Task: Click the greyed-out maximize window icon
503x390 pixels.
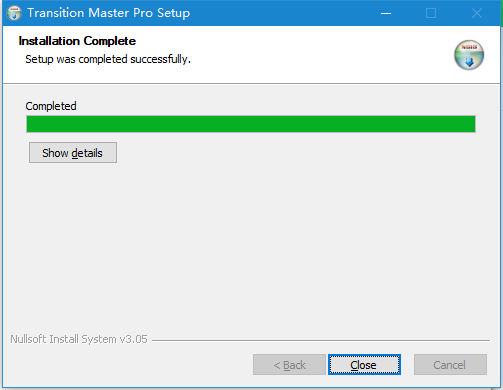Action: 431,13
